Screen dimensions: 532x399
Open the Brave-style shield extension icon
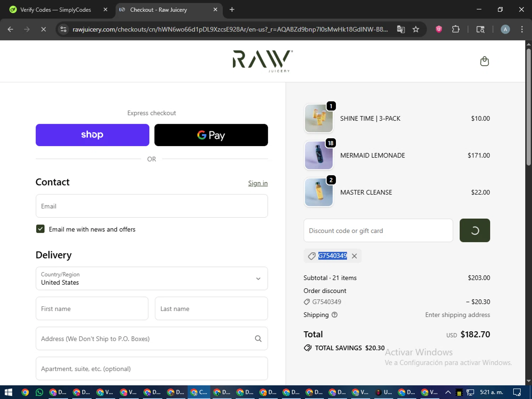pos(439,29)
